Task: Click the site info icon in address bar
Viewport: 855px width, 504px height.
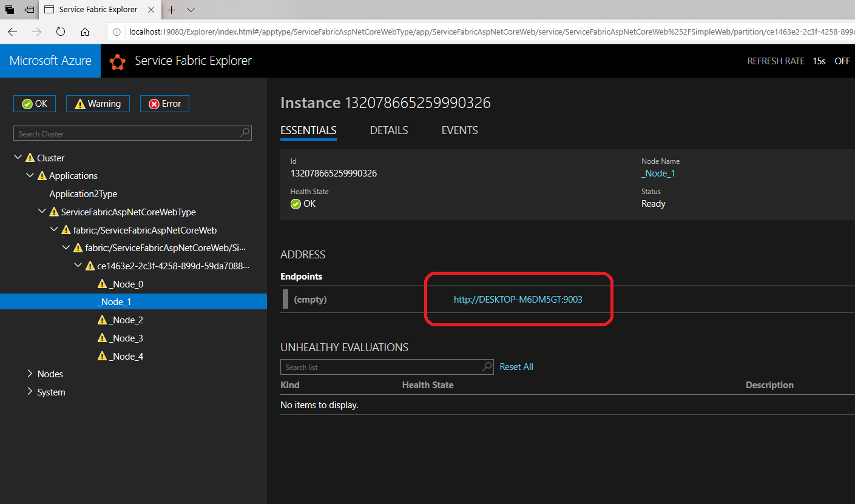Action: tap(117, 32)
